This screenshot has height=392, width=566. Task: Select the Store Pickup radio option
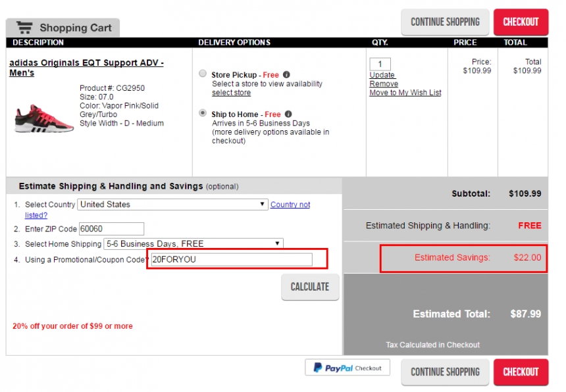pos(203,74)
